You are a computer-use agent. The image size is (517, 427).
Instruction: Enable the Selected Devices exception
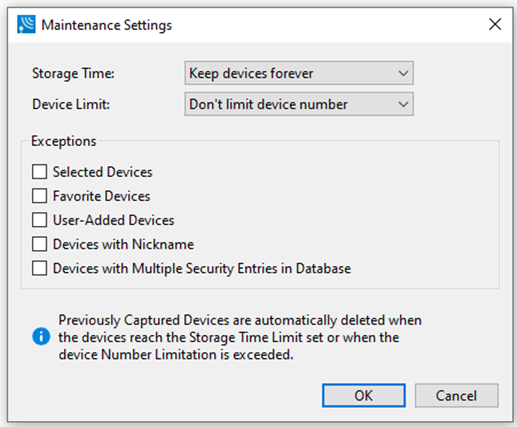39,172
